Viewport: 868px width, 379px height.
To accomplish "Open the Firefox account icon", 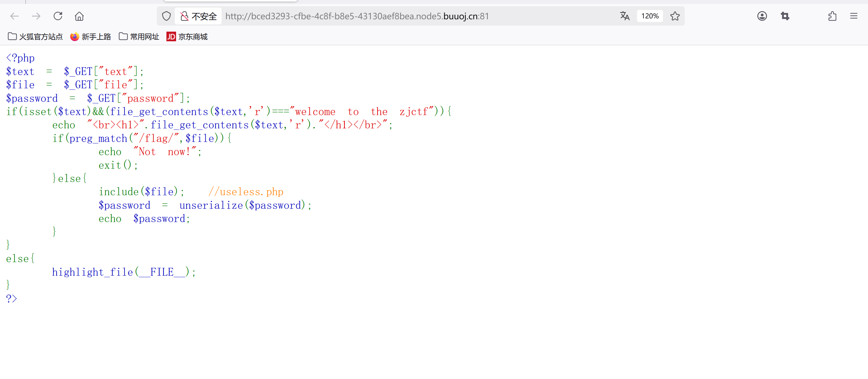I will [762, 16].
